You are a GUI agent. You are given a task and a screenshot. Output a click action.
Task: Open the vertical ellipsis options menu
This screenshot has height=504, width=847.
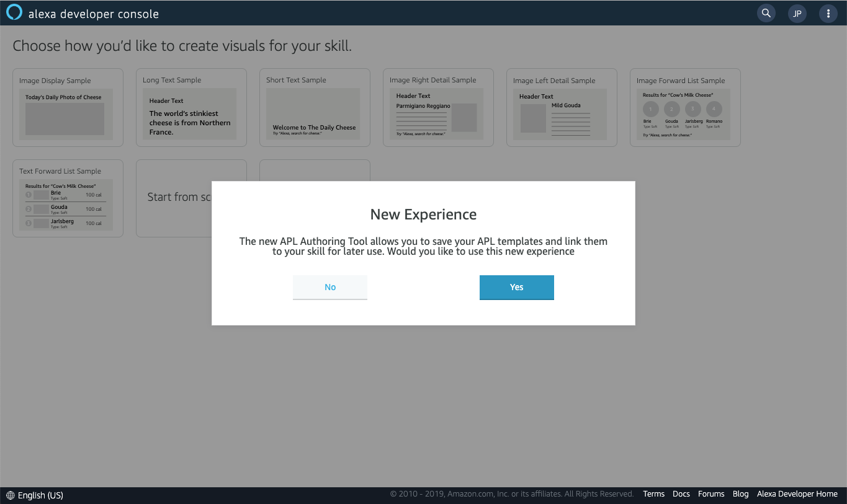pyautogui.click(x=829, y=13)
